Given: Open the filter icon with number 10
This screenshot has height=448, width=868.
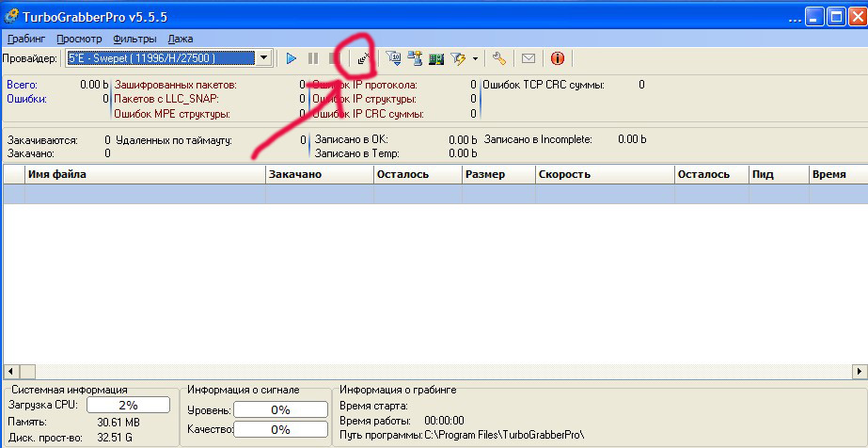Looking at the screenshot, I should point(393,58).
